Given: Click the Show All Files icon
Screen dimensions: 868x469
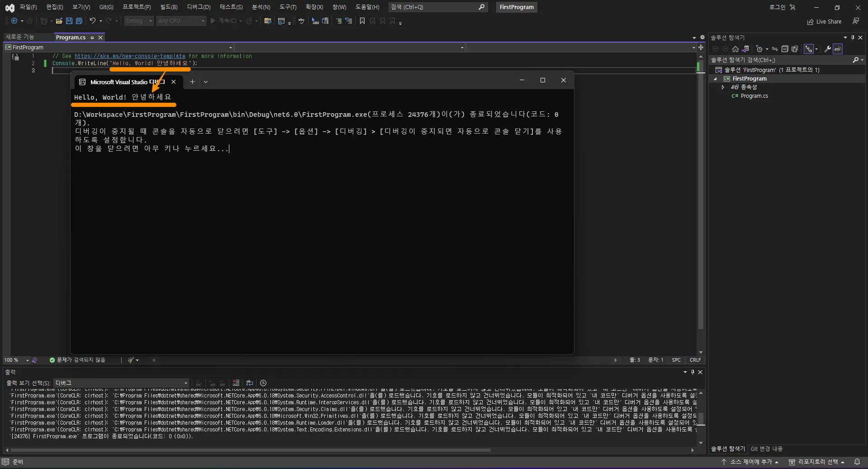Looking at the screenshot, I should point(795,49).
